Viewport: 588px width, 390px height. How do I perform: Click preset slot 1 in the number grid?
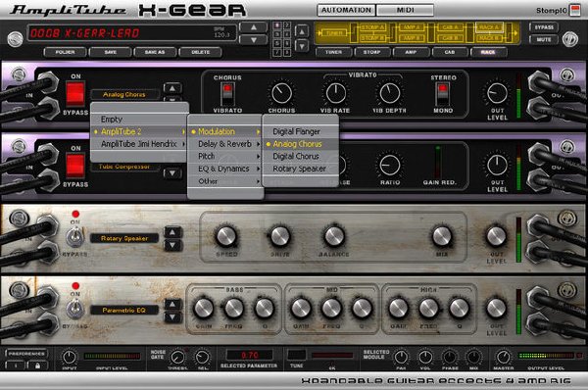tap(277, 25)
